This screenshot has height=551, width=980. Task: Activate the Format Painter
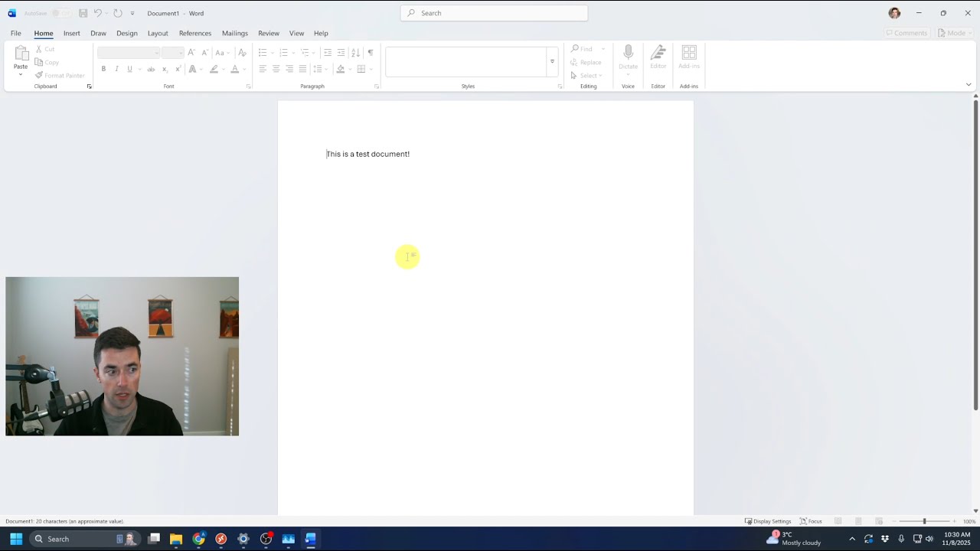coord(60,75)
